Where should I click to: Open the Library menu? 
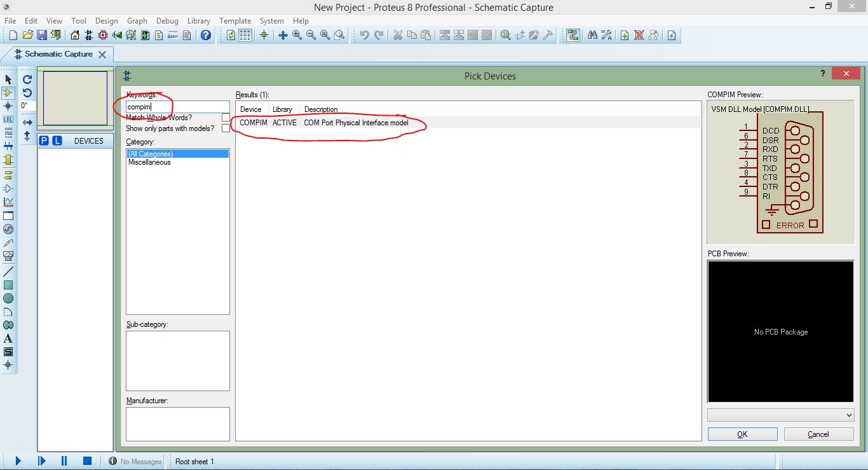tap(199, 20)
